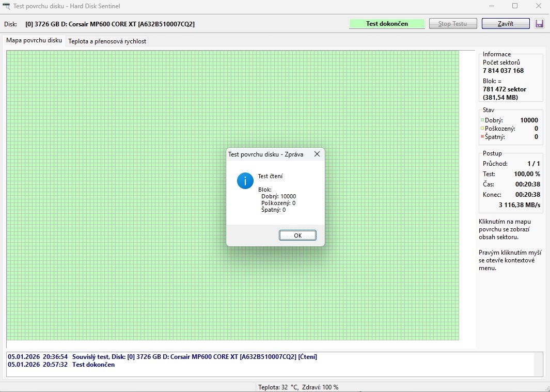Screen dimensions: 550x392
Task: Click the Dobrý 10000 count in Stav
Action: click(529, 120)
